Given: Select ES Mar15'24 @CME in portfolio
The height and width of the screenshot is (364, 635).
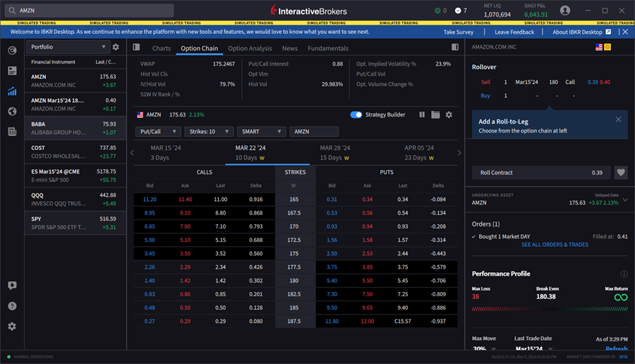Looking at the screenshot, I should 75,176.
